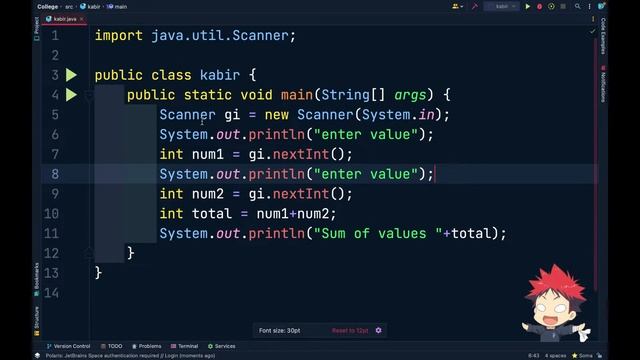Click nextInt on line 9
Viewport: 640px width, 360px height.
tap(300, 194)
